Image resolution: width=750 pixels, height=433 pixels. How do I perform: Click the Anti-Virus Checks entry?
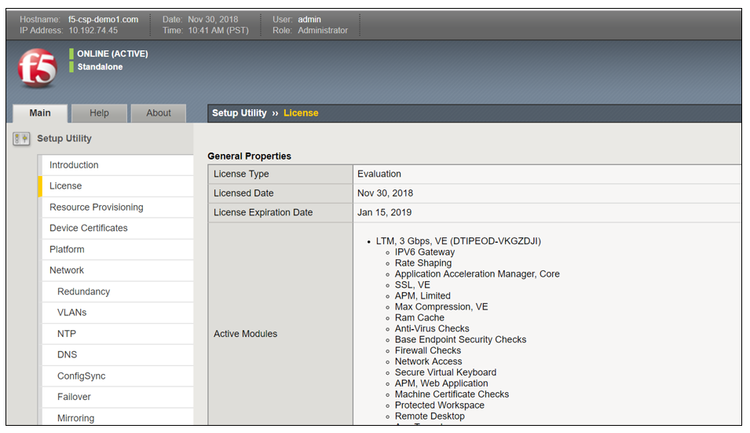(432, 329)
